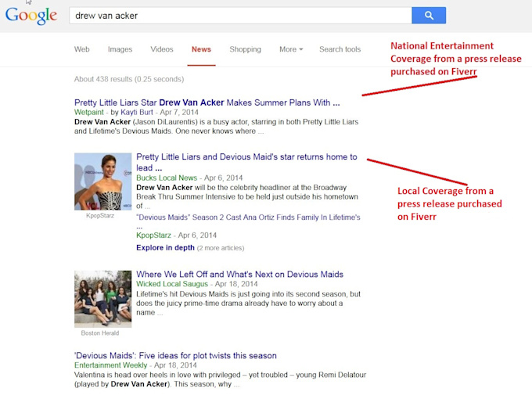Click Explore in depth link
This screenshot has width=532, height=399.
165,248
